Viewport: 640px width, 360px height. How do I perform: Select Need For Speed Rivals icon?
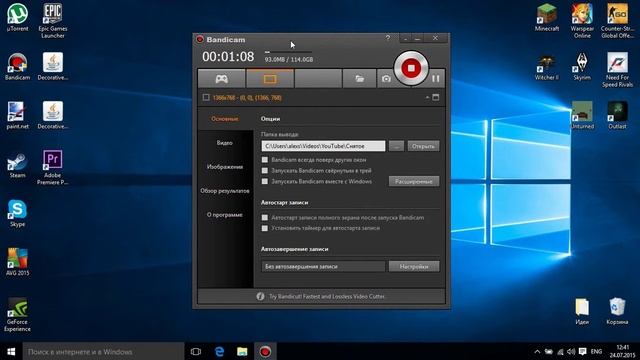click(617, 69)
